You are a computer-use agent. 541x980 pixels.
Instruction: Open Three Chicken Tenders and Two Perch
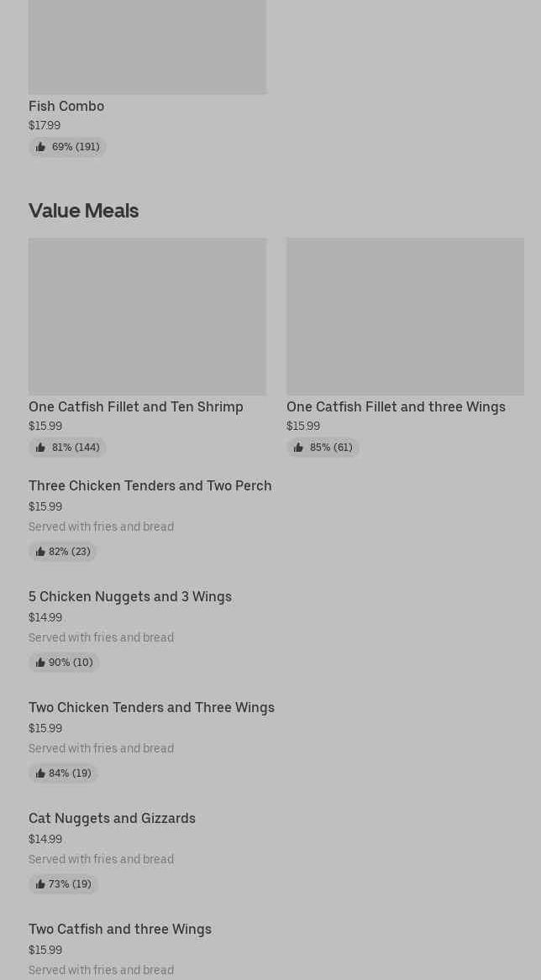point(150,485)
